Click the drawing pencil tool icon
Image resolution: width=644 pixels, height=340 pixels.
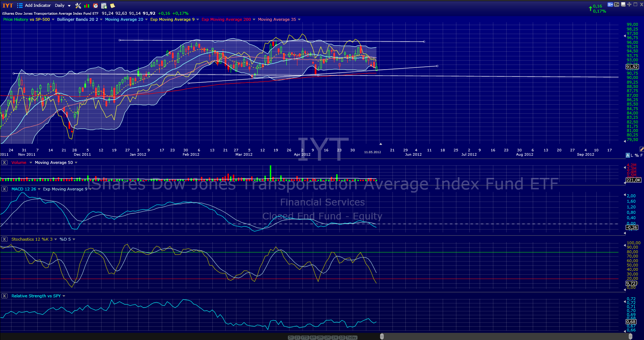[x=641, y=149]
